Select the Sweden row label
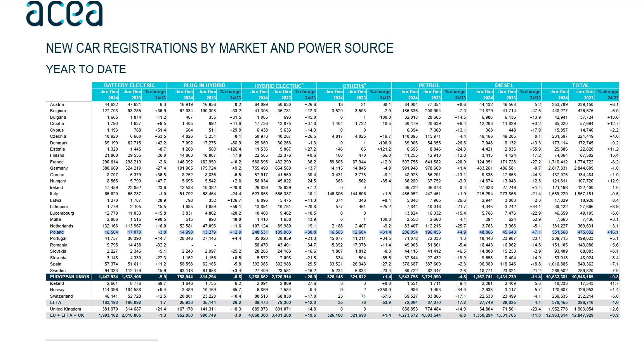Viewport: 644px width, 347px height. (x=57, y=271)
